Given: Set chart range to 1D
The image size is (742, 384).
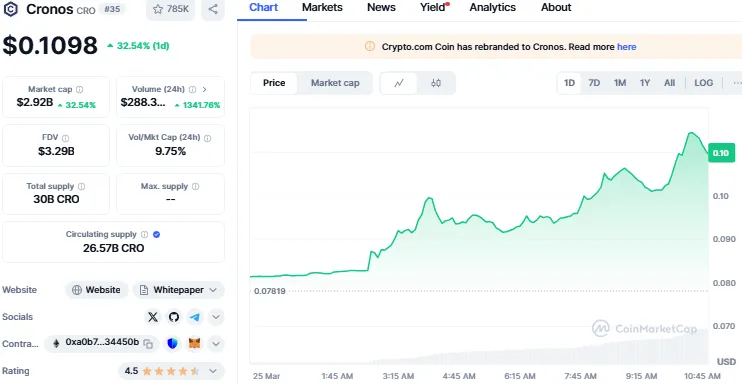Looking at the screenshot, I should (x=569, y=83).
